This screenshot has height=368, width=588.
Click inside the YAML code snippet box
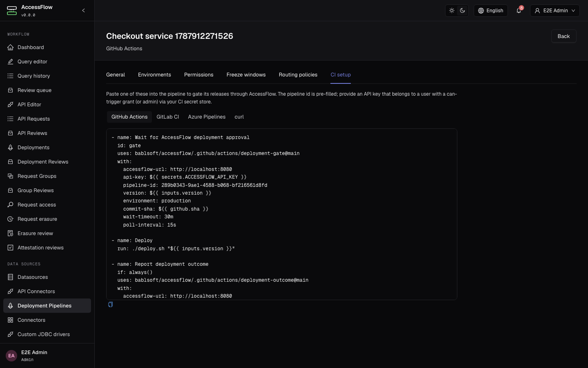[x=282, y=214]
